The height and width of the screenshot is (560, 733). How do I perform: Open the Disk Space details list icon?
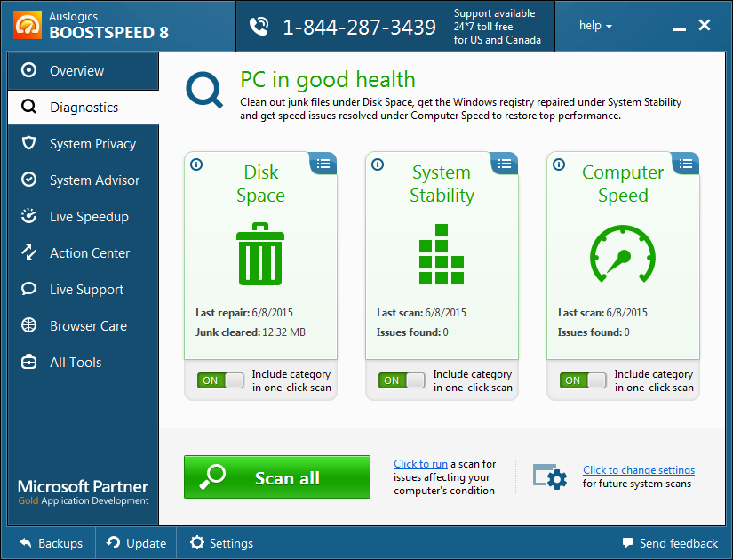(323, 164)
